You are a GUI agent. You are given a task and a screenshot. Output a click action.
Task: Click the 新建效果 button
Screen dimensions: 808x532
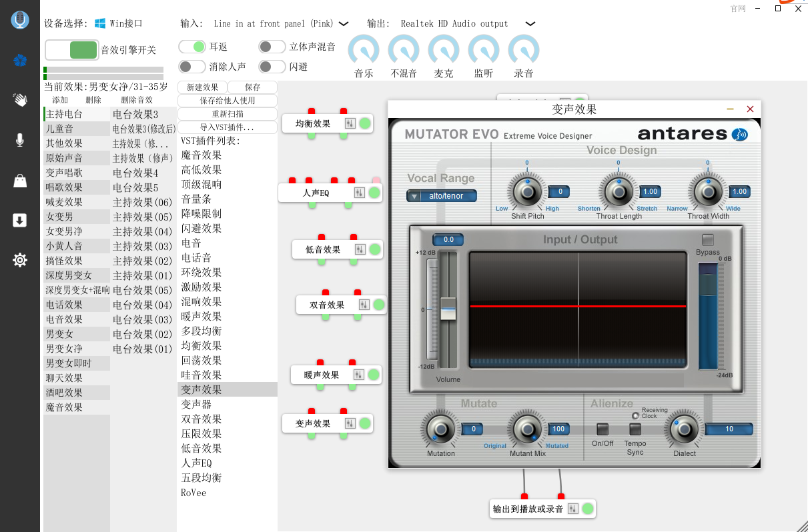(x=203, y=87)
